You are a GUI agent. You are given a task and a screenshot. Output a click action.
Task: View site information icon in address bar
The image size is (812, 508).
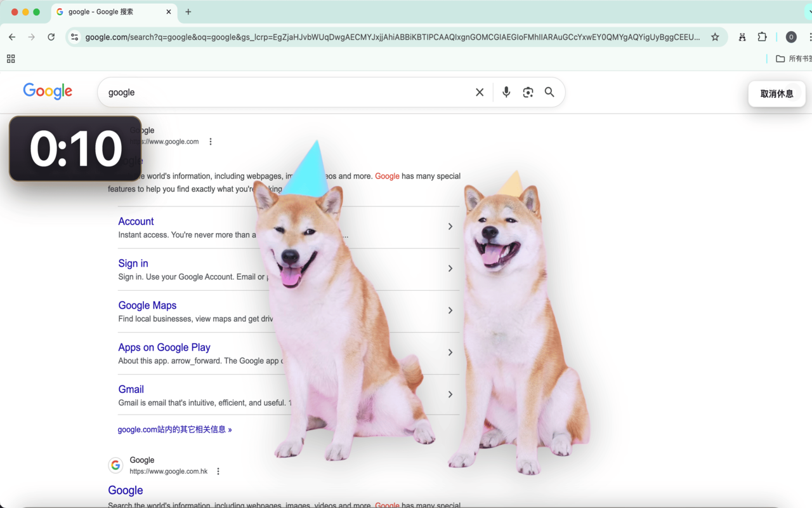[x=75, y=37]
